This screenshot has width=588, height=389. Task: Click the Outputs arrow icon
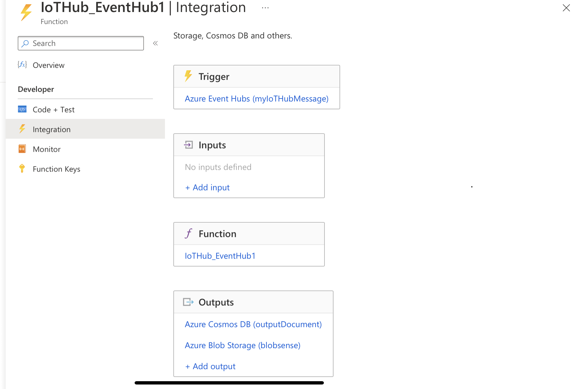click(188, 302)
